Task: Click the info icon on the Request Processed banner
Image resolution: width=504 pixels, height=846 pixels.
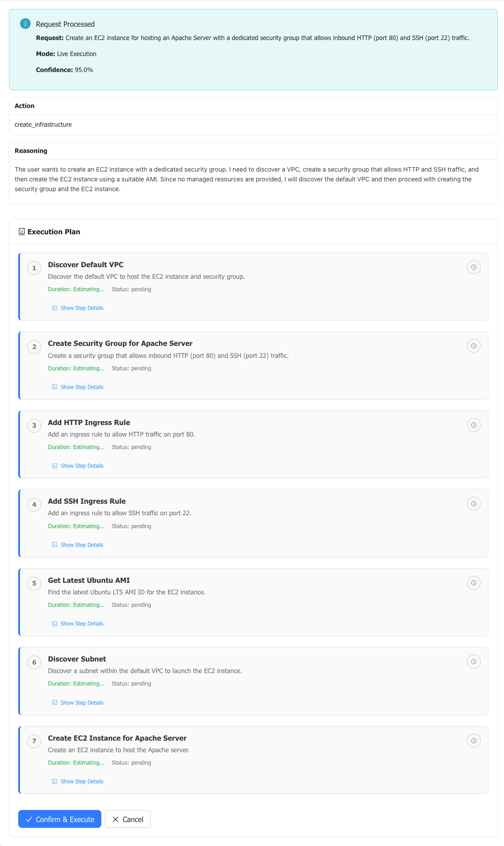Action: (x=25, y=24)
